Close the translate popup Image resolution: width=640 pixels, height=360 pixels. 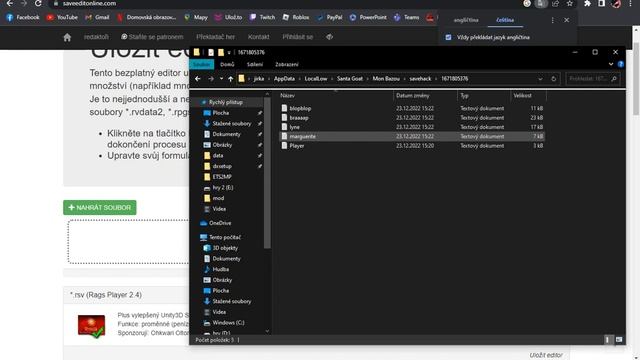pos(567,20)
